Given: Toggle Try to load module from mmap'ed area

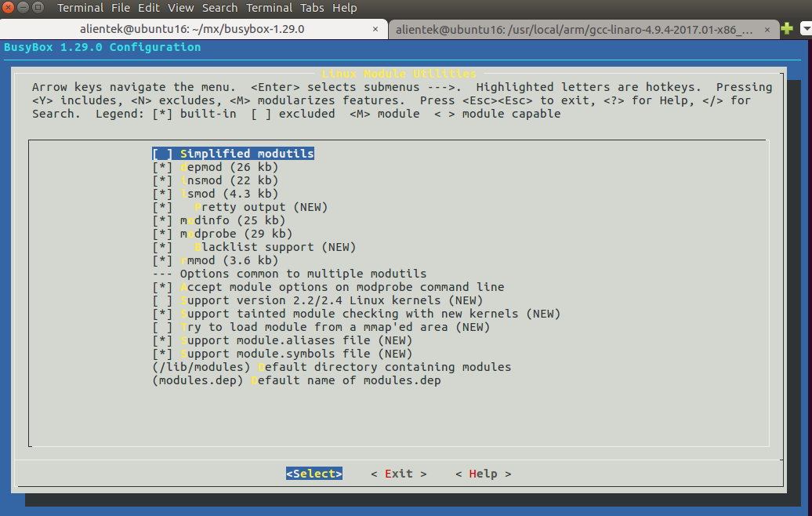Looking at the screenshot, I should coord(321,328).
